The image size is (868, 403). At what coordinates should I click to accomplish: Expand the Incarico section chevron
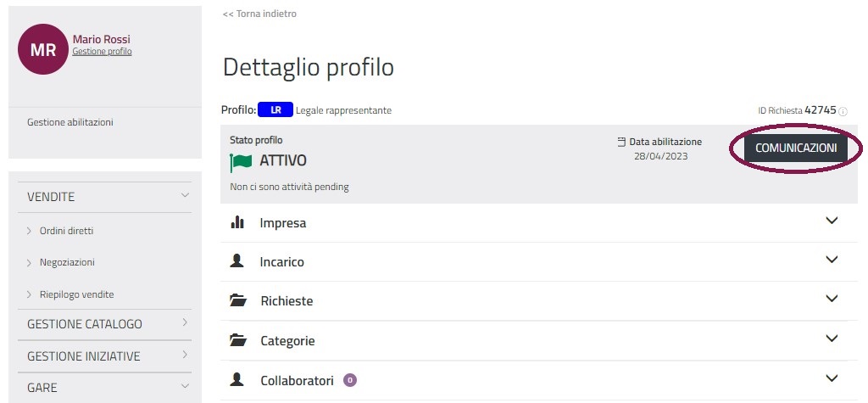[x=831, y=260]
